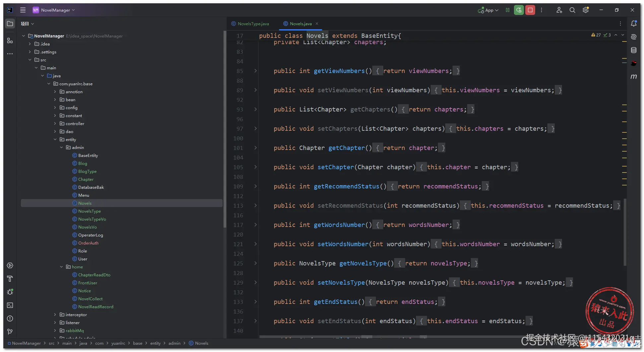Click the Rerun App button
644x352 pixels.
click(519, 10)
